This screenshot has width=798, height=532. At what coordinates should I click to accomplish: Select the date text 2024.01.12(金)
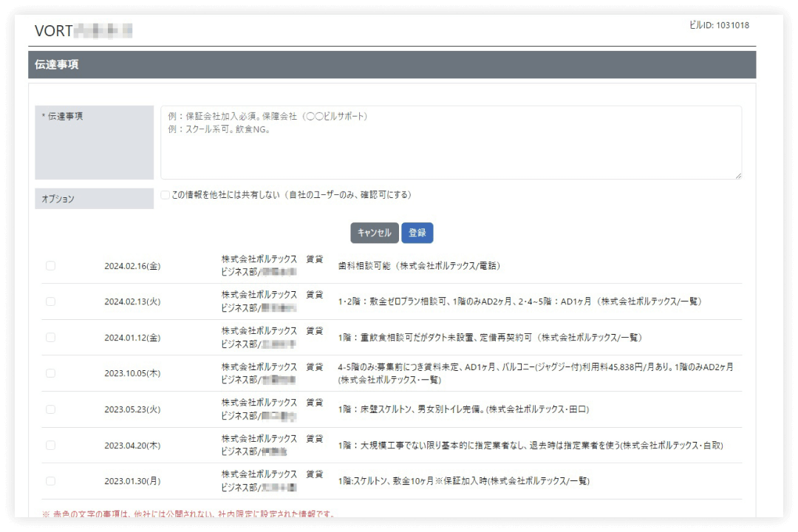click(132, 338)
